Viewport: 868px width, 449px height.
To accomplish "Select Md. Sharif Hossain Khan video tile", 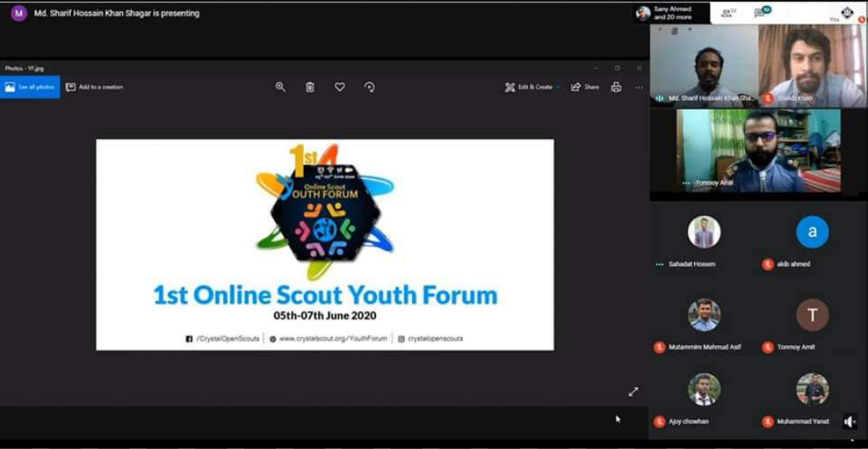I will pyautogui.click(x=703, y=65).
